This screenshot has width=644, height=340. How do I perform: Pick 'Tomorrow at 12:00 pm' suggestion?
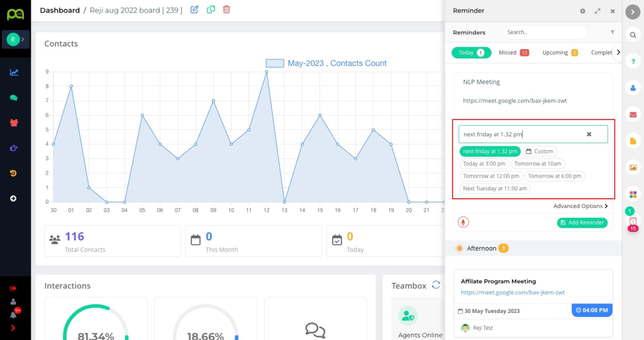pyautogui.click(x=491, y=176)
